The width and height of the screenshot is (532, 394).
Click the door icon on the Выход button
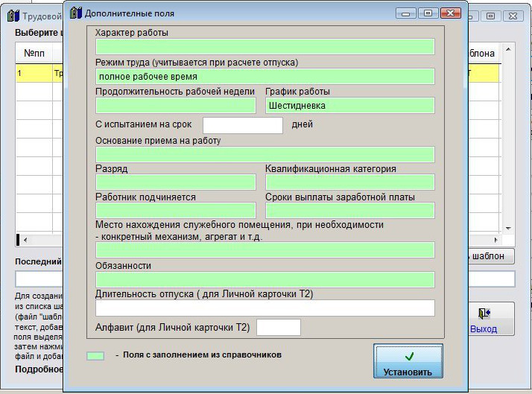click(x=484, y=314)
